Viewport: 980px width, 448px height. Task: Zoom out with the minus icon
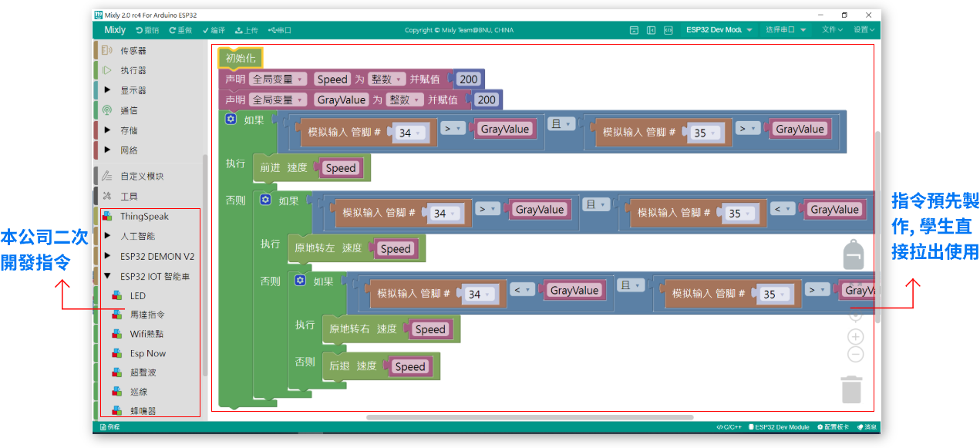855,355
